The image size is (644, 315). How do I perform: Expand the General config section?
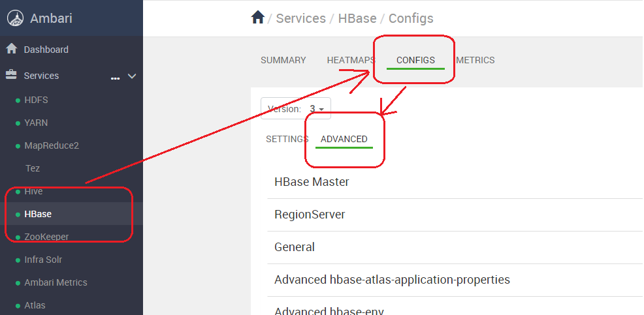[295, 247]
